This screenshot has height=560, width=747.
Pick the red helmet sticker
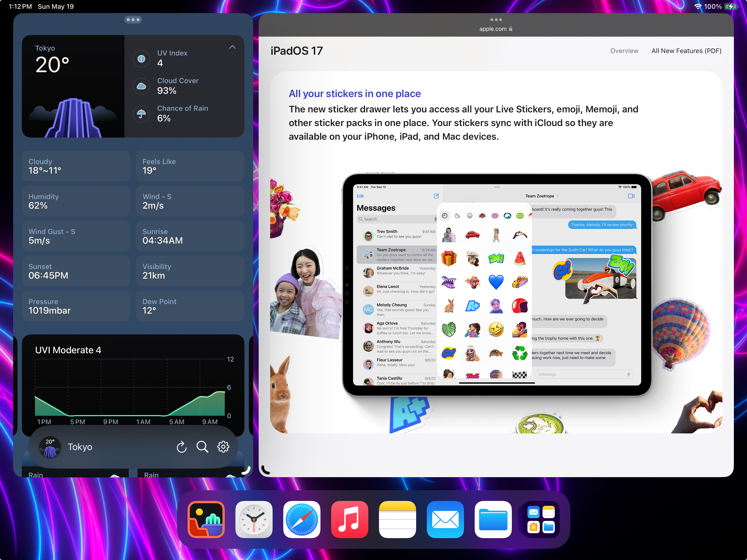[520, 306]
